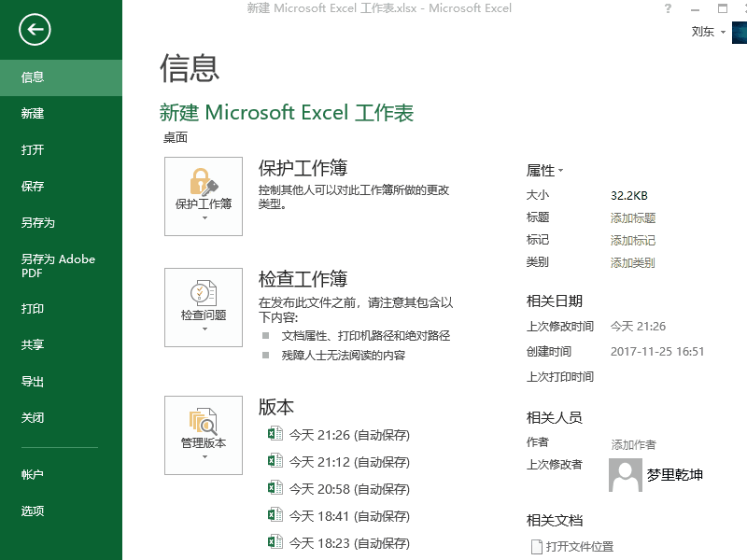Screen dimensions: 747x560
Task: Click Excel file icon beside 今天 20:58
Action: click(x=275, y=488)
